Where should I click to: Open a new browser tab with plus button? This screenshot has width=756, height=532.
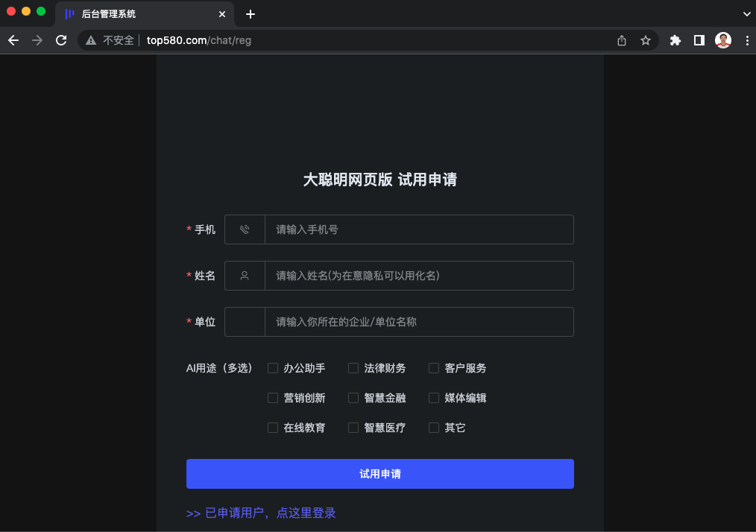251,14
